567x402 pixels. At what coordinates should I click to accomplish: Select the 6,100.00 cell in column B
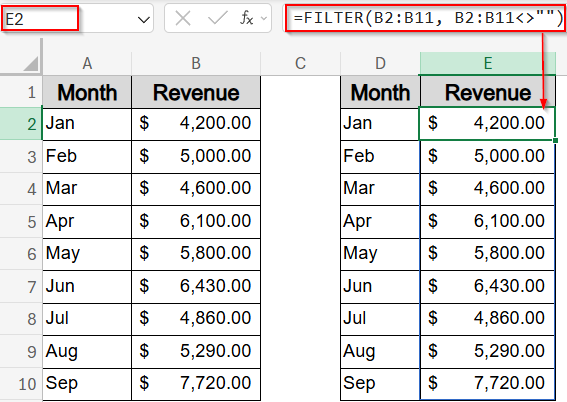[x=196, y=221]
